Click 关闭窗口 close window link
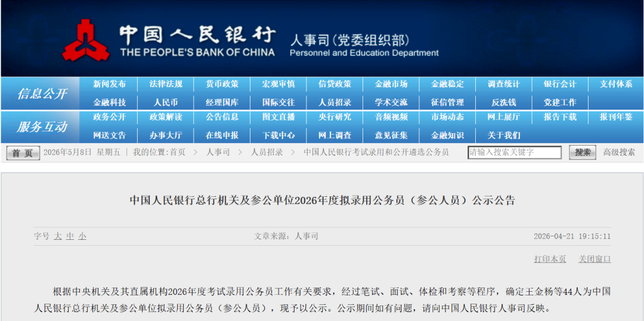 pos(595,259)
